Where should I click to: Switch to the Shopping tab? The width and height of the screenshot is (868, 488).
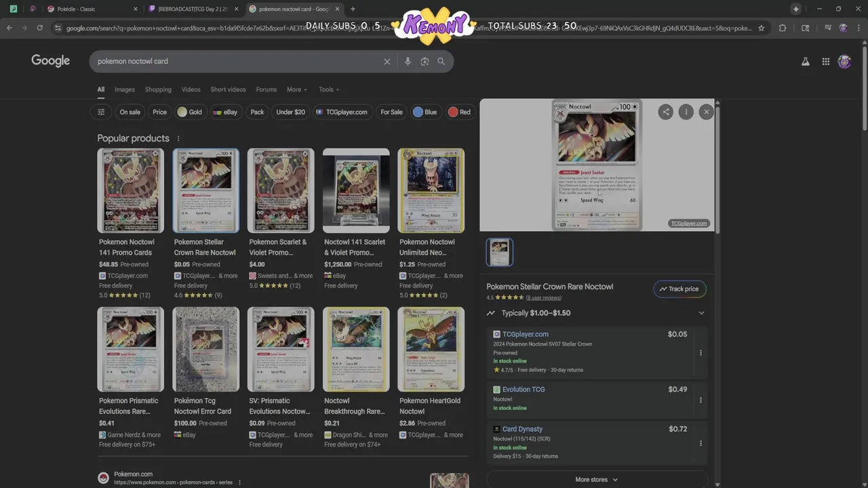(158, 89)
